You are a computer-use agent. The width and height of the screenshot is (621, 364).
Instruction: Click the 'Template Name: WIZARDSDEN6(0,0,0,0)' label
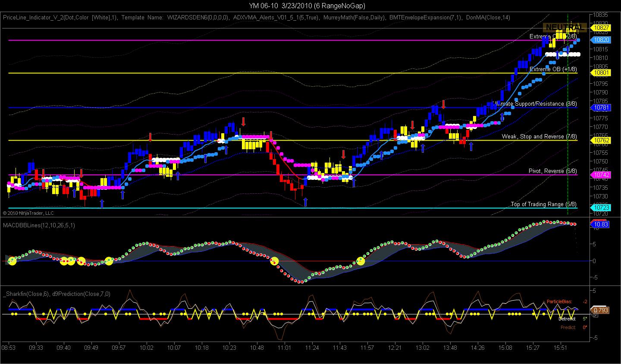(x=175, y=18)
